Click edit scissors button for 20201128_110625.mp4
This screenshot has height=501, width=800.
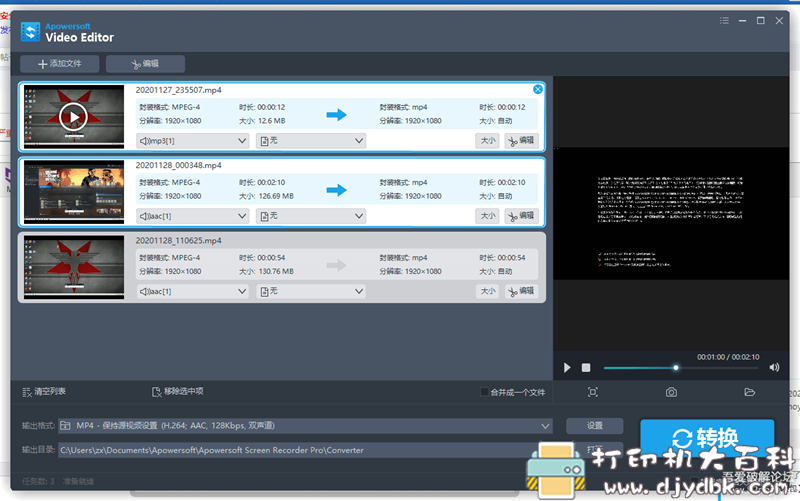click(521, 291)
